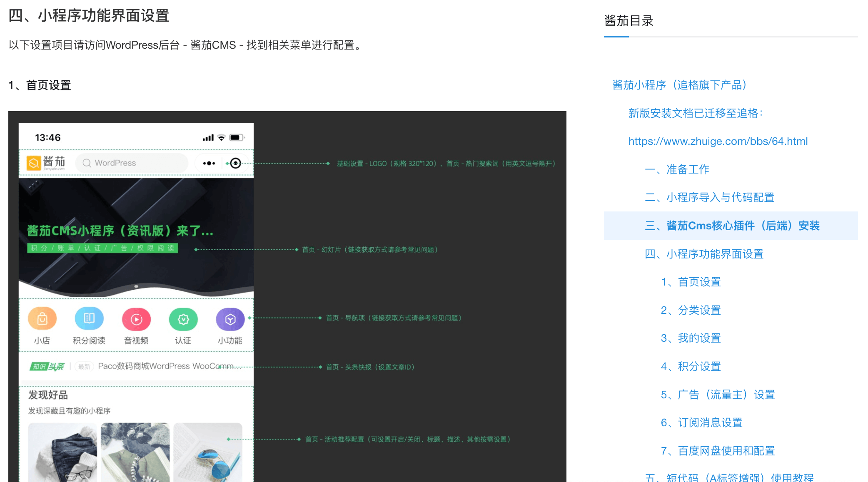Click the 发现深藏且有趣的小程序 subtitle

tap(69, 411)
